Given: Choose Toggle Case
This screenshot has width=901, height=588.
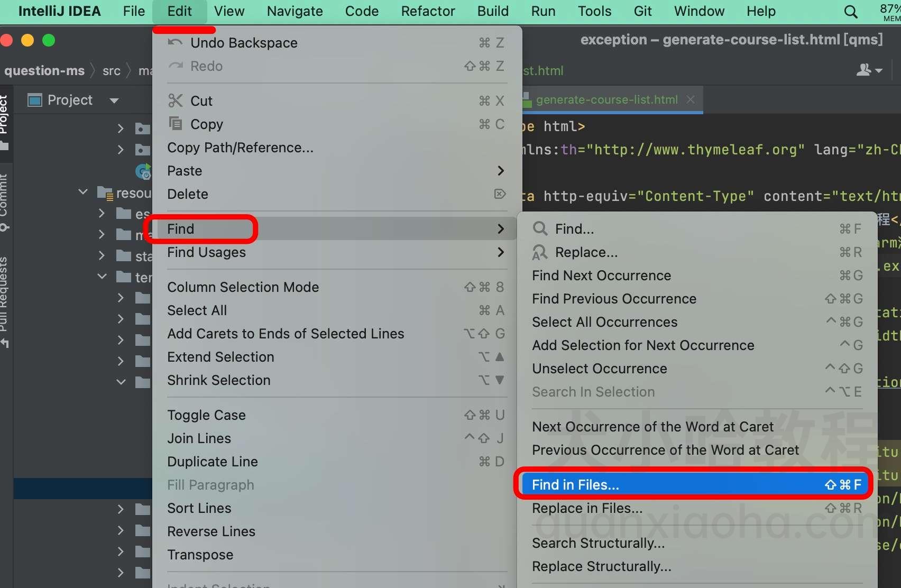Looking at the screenshot, I should (336, 415).
